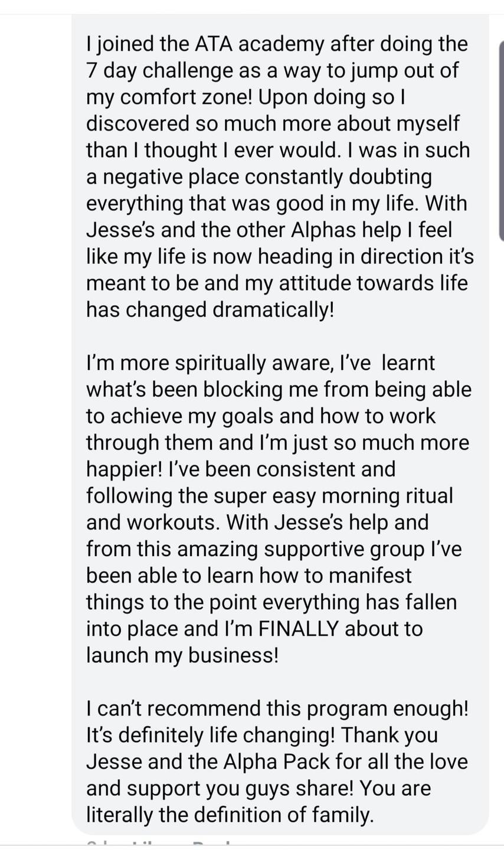Click the capitalized word "FINALLY"
The height and width of the screenshot is (850, 504).
299,629
